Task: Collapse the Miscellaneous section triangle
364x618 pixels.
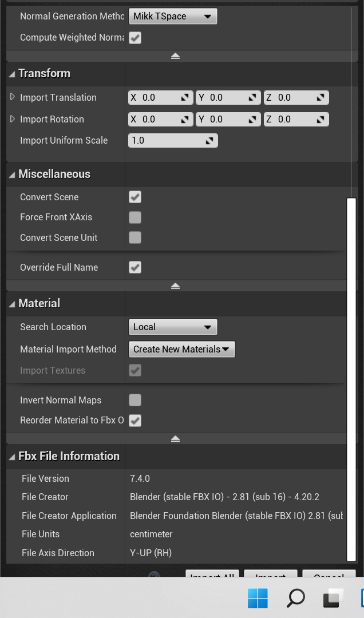Action: coord(12,175)
